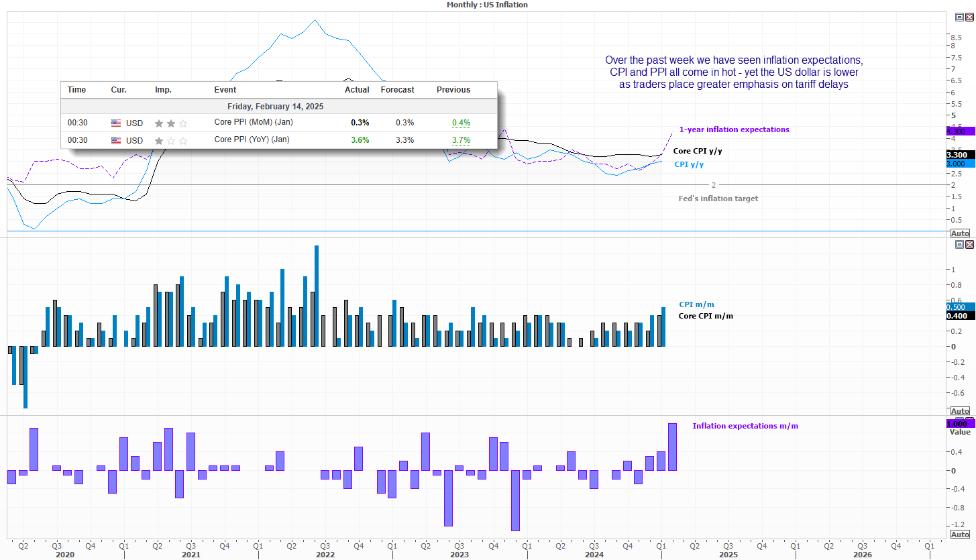Click the Event column header

(225, 90)
